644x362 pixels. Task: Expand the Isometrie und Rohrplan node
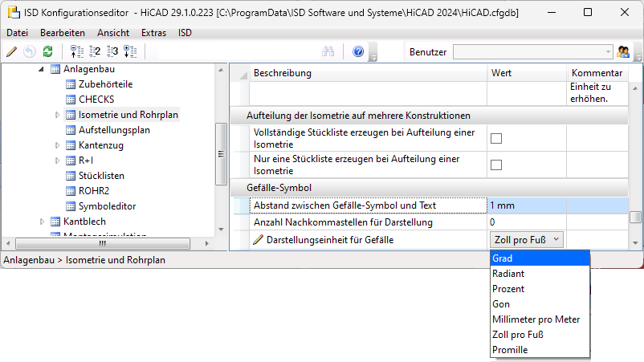57,115
